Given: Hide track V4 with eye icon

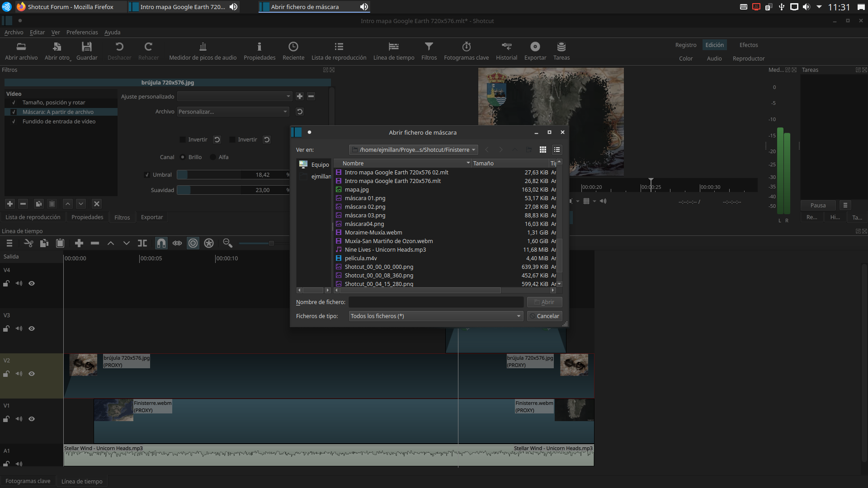Looking at the screenshot, I should click(x=32, y=283).
